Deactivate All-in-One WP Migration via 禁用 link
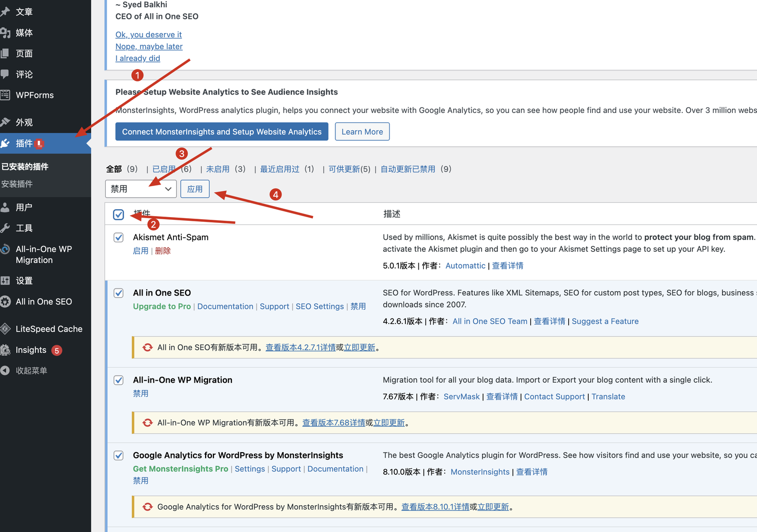The image size is (757, 532). [141, 394]
